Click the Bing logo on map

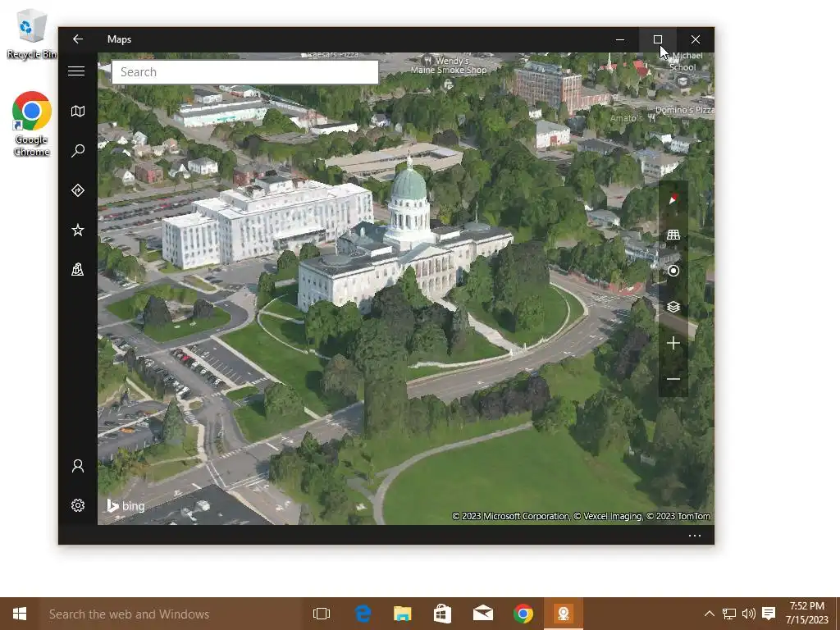[x=126, y=505]
